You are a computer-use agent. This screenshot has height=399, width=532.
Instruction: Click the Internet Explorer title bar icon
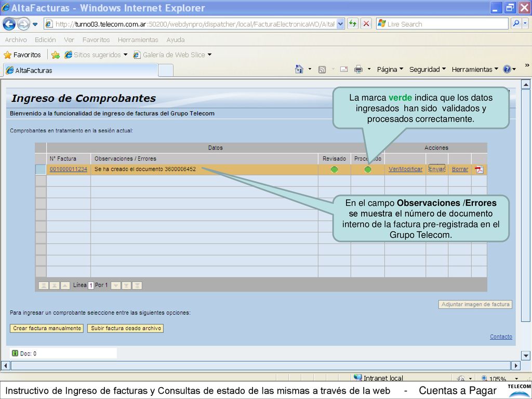coord(5,7)
